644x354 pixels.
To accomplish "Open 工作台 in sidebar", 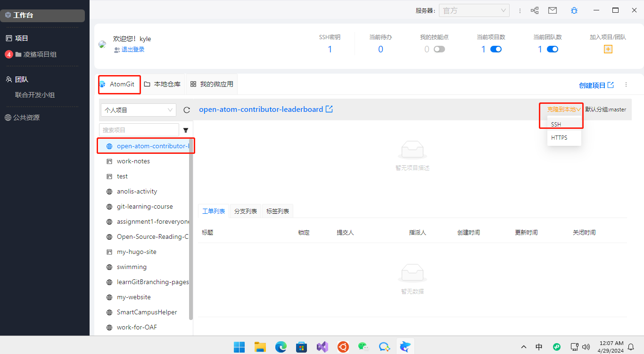I will click(42, 15).
